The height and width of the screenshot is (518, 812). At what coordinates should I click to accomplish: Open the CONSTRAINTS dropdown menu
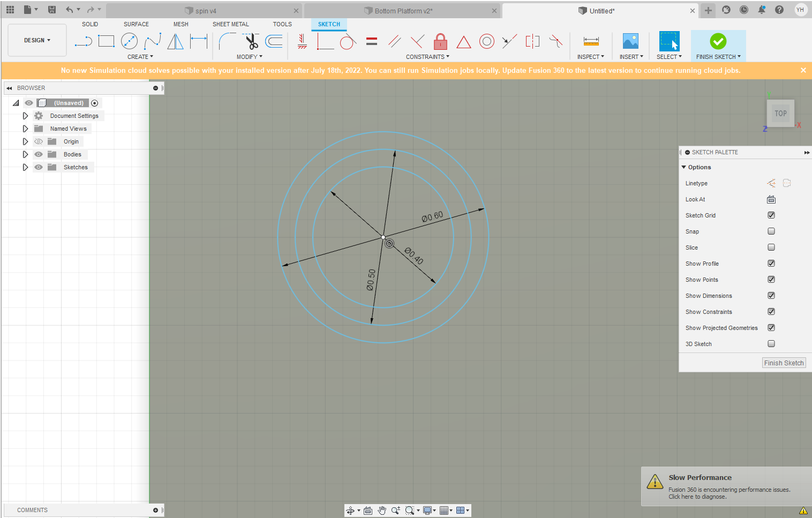click(x=427, y=57)
